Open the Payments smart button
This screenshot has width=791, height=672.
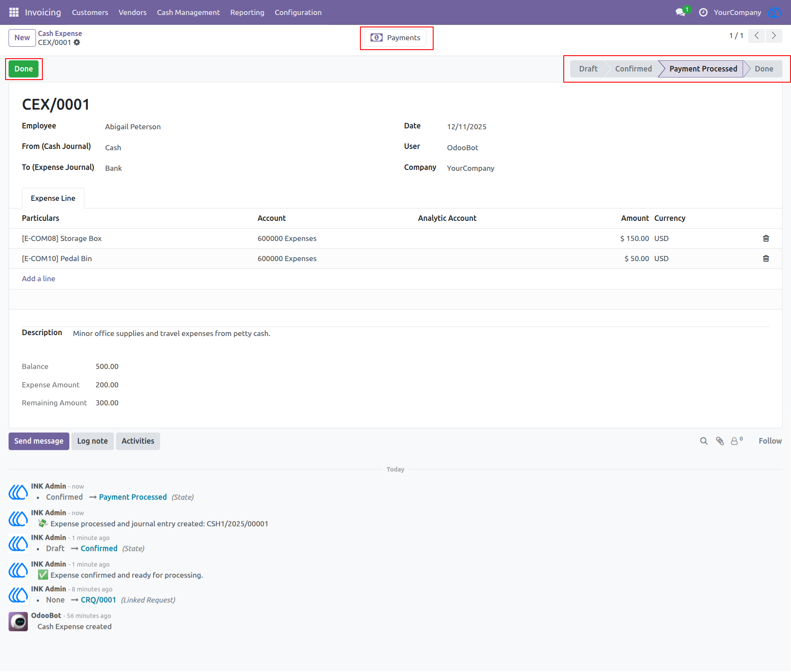(395, 38)
